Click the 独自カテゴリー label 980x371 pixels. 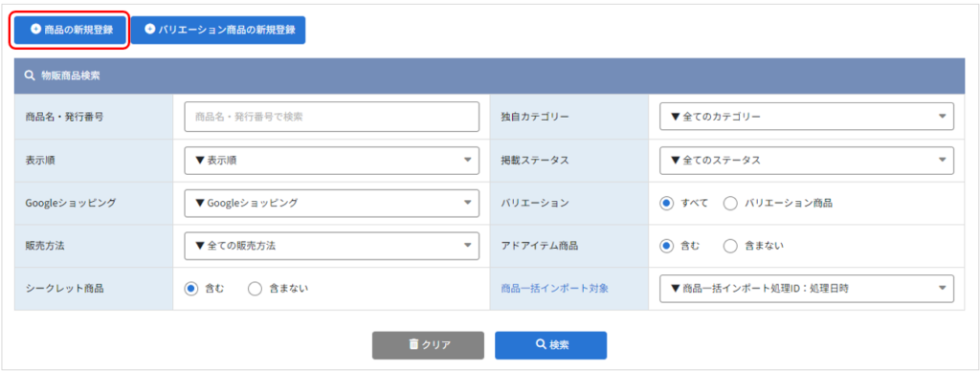tap(535, 117)
